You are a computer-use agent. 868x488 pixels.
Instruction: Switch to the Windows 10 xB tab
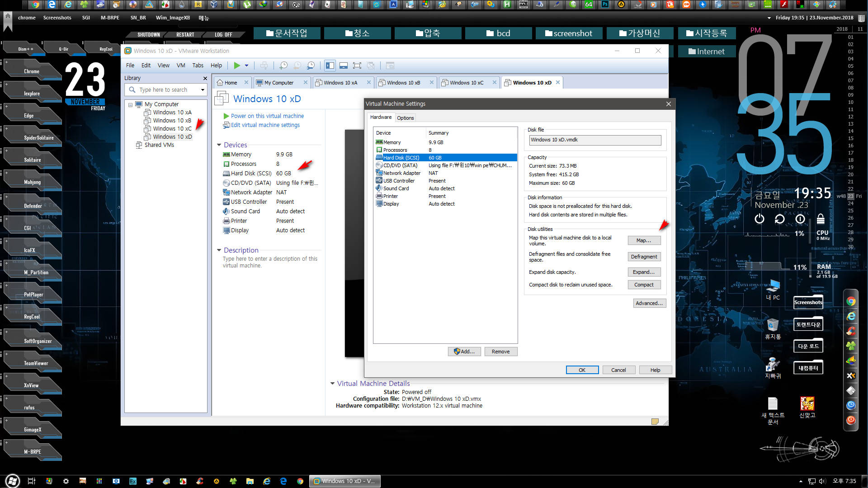(403, 83)
